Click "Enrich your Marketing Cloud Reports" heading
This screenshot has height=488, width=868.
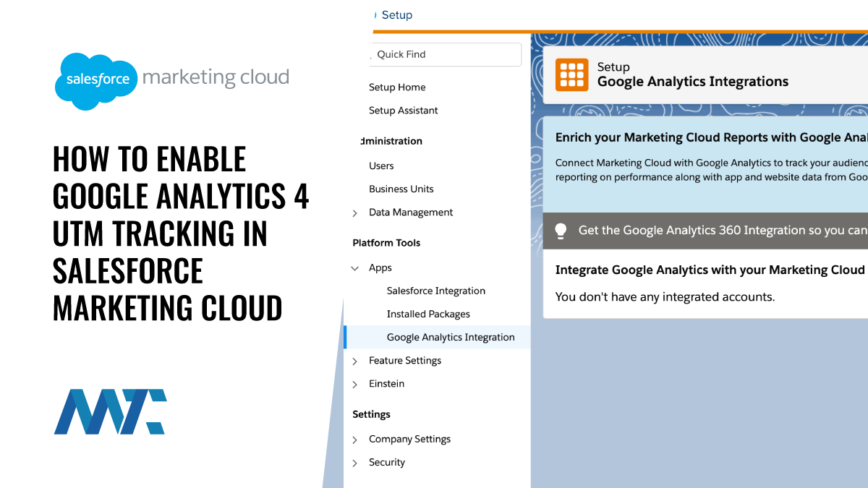point(711,137)
